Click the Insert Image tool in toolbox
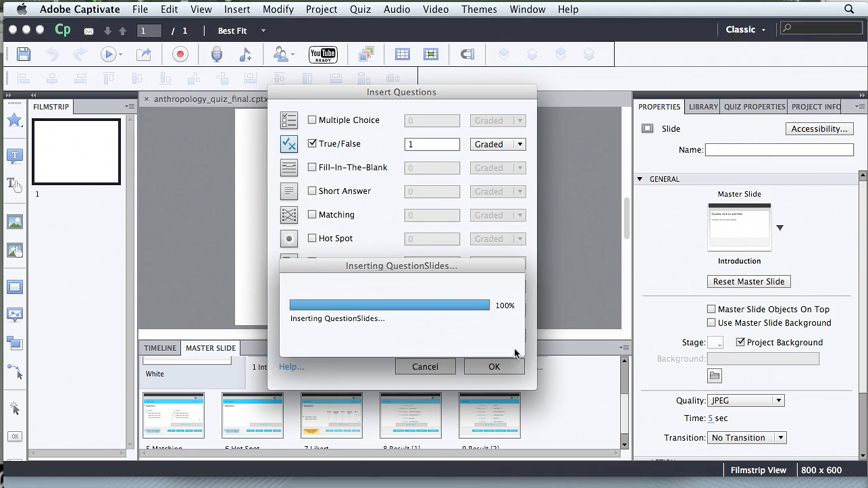Screen dimensions: 868x488 pos(14,222)
